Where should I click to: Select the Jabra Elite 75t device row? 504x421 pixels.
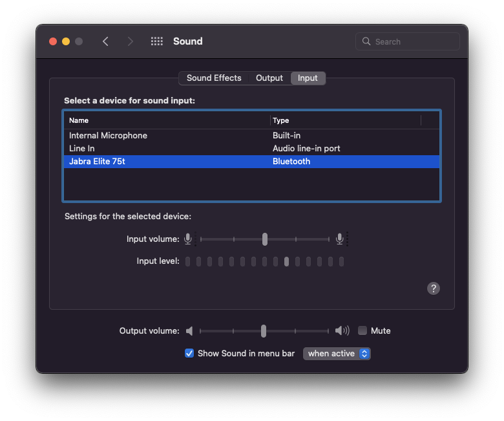pos(97,162)
